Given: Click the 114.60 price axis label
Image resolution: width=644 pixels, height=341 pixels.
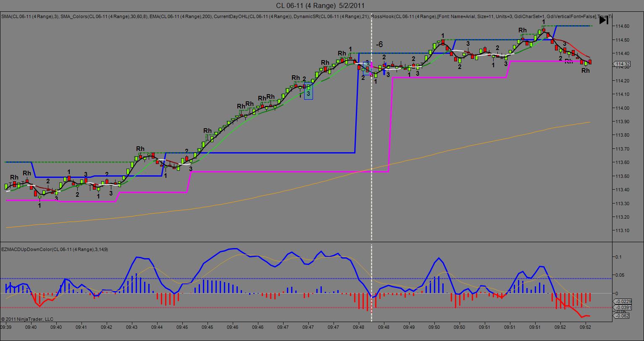Looking at the screenshot, I should point(622,26).
